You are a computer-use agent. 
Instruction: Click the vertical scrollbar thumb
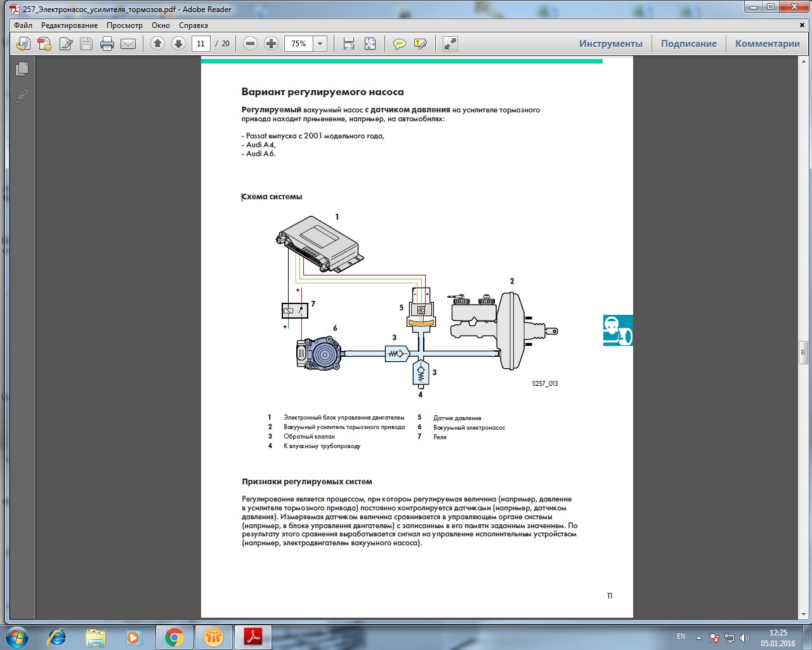click(803, 351)
